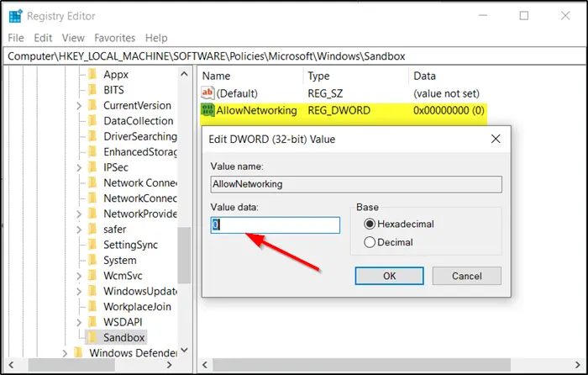The width and height of the screenshot is (588, 375).
Task: Select the Hexadecimal base option
Action: tap(370, 224)
